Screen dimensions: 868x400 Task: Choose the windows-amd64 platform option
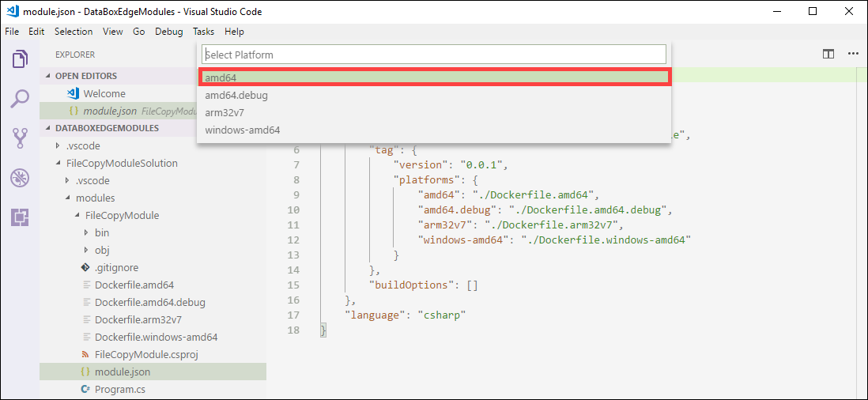pyautogui.click(x=434, y=130)
